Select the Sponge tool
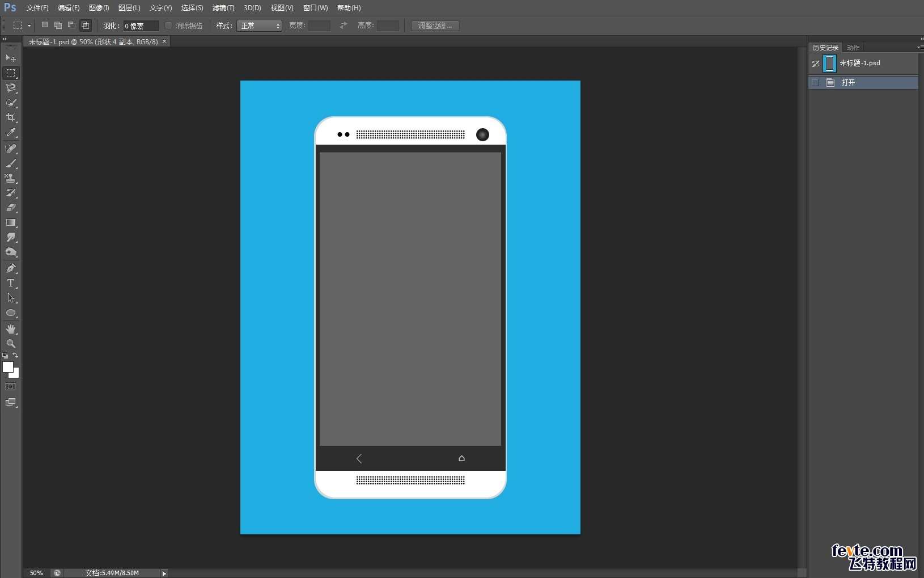Screen dimensions: 924x578 (11, 252)
